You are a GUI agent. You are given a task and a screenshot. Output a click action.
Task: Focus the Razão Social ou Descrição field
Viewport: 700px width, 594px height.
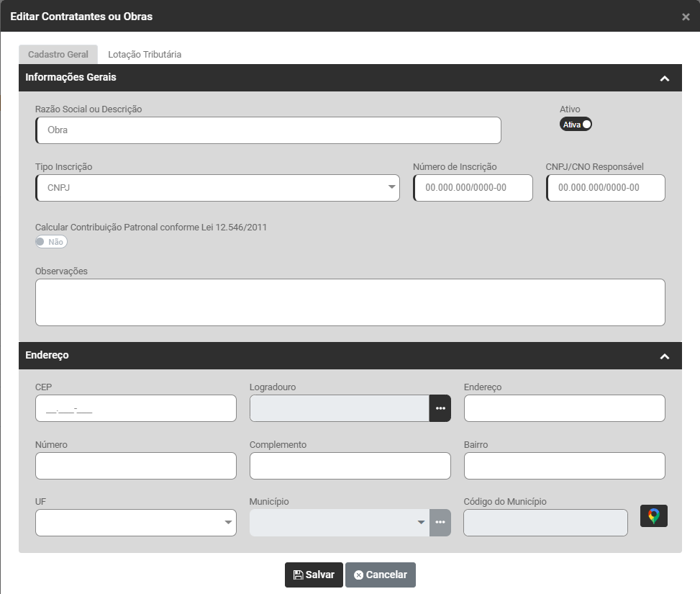(x=268, y=130)
